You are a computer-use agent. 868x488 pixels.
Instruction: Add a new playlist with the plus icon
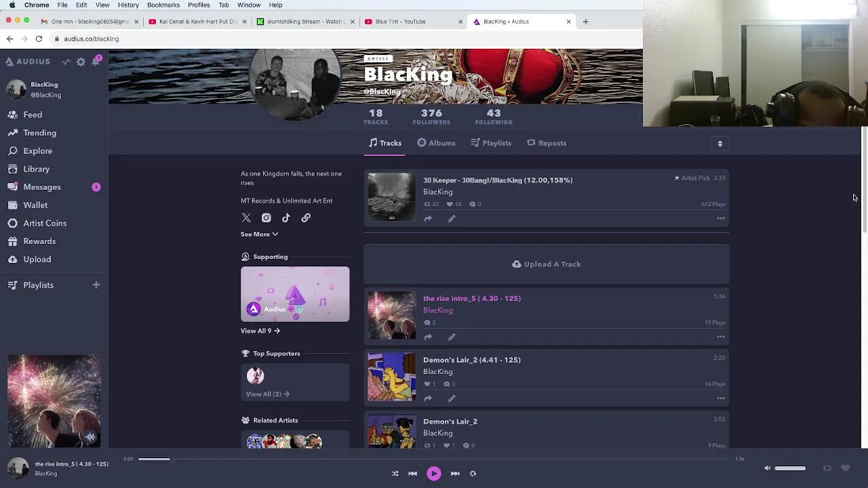click(x=96, y=285)
